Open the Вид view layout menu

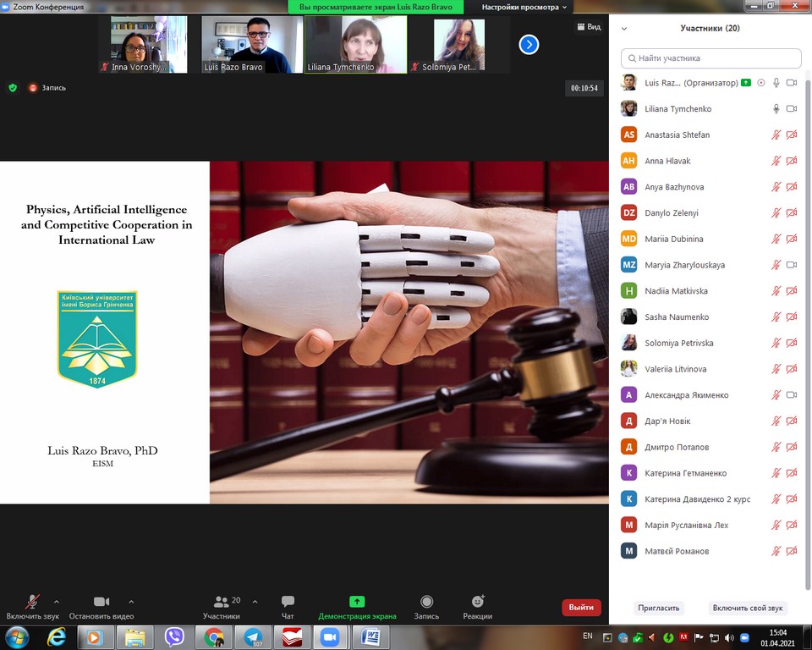click(x=590, y=27)
